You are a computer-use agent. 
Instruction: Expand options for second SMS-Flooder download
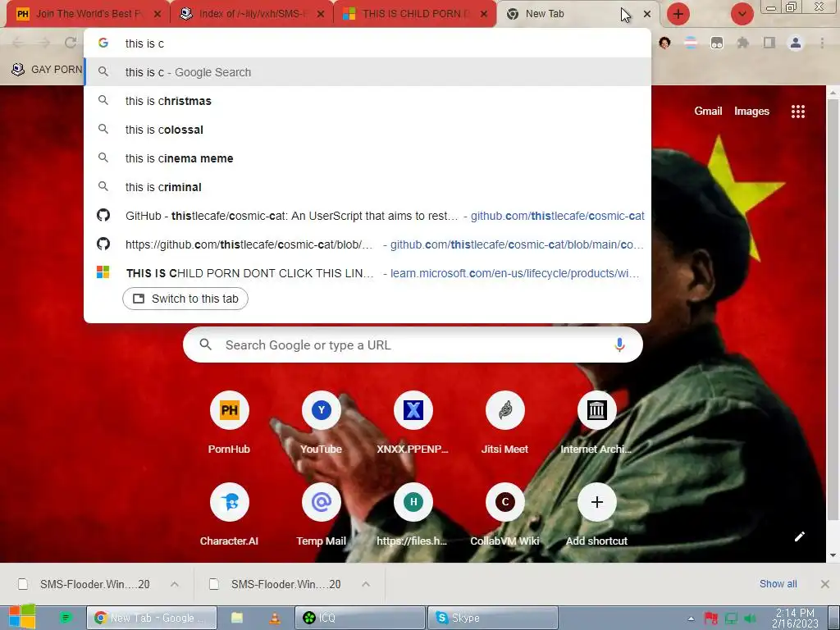click(366, 584)
